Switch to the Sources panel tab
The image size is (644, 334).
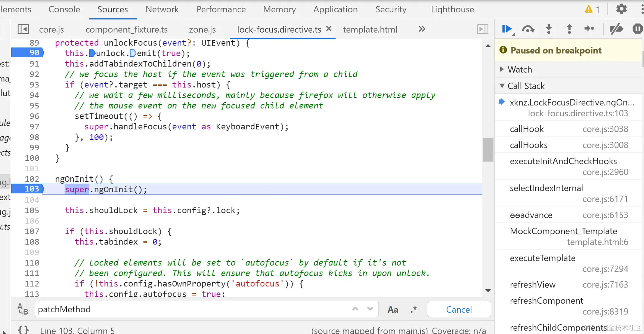pos(112,9)
